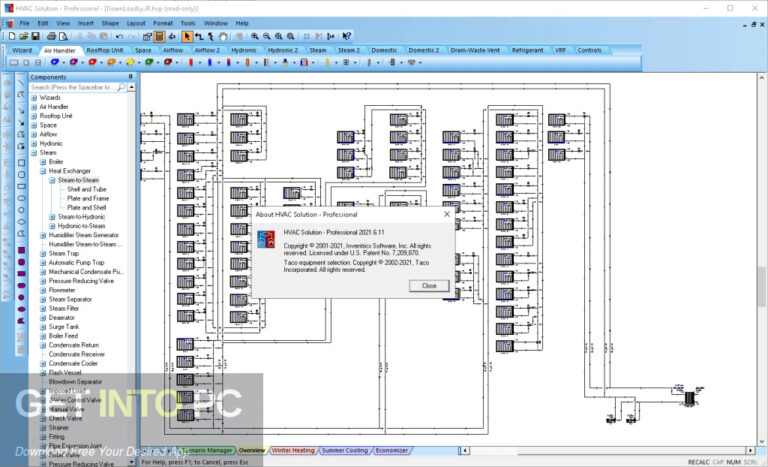Pin the Components panel with the pin icon

pyautogui.click(x=130, y=76)
